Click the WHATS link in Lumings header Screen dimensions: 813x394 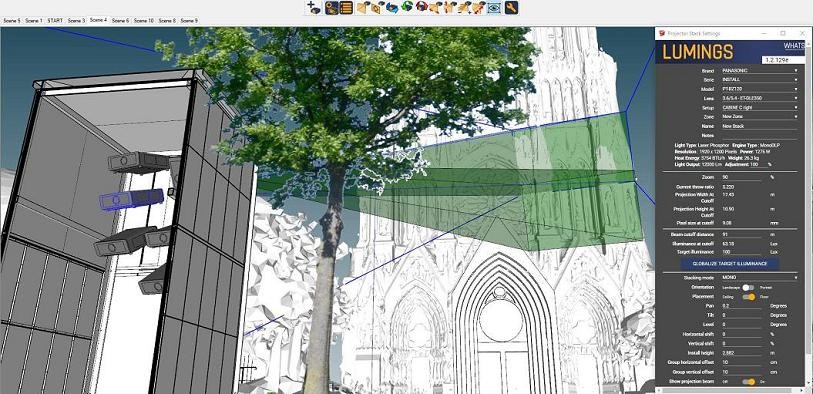(x=794, y=46)
